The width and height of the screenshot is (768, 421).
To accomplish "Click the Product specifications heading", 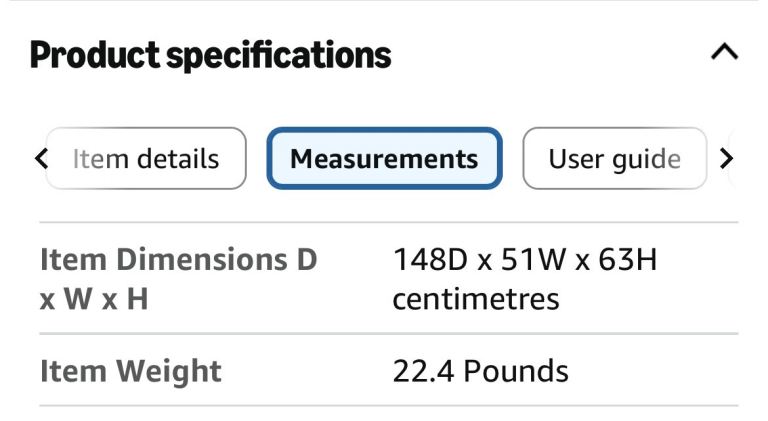I will click(210, 54).
